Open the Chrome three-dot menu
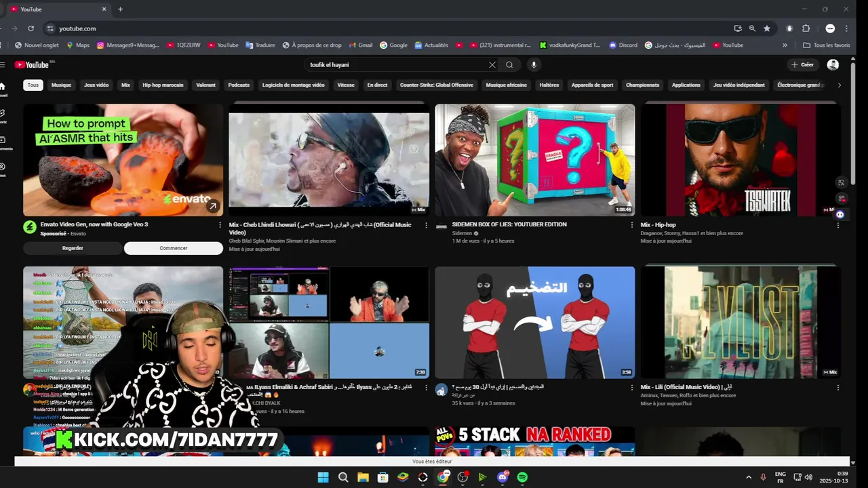Viewport: 868px width, 488px height. (846, 28)
